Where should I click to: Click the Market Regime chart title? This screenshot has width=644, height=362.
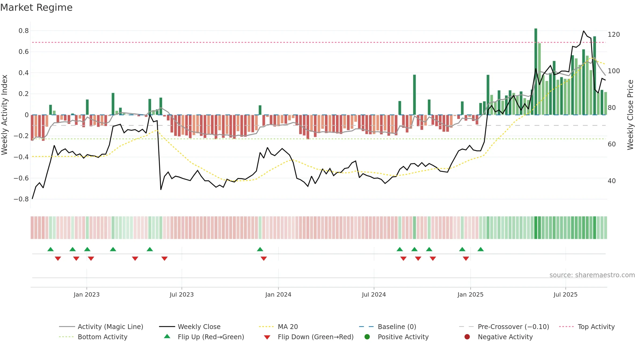tap(36, 8)
